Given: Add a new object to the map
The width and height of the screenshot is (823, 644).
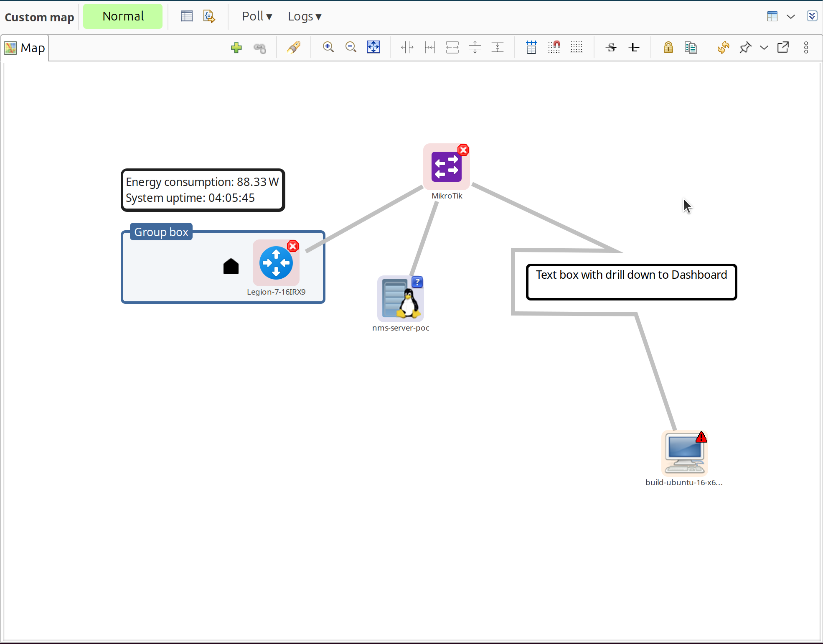Looking at the screenshot, I should coord(236,48).
